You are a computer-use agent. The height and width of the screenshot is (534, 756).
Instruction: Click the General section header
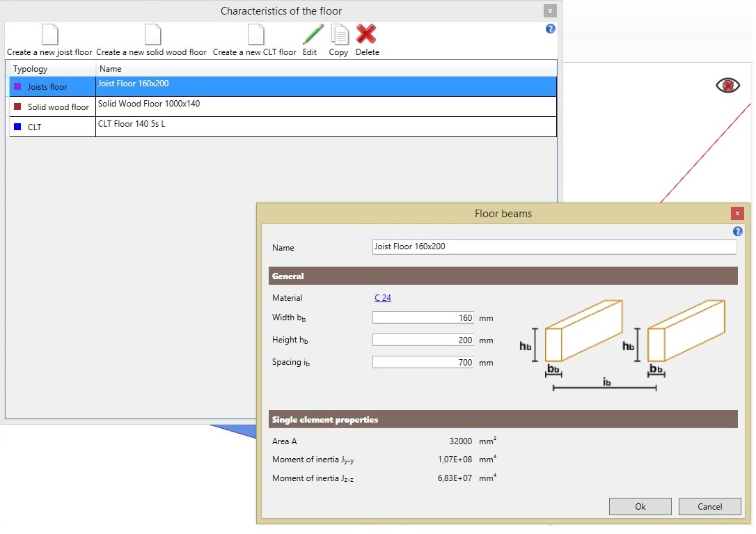pos(503,276)
